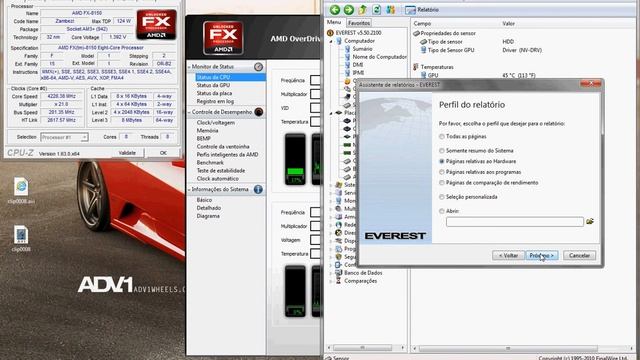Open Teste de estabilidade in OverDrive
The height and width of the screenshot is (360, 640).
coord(221,171)
